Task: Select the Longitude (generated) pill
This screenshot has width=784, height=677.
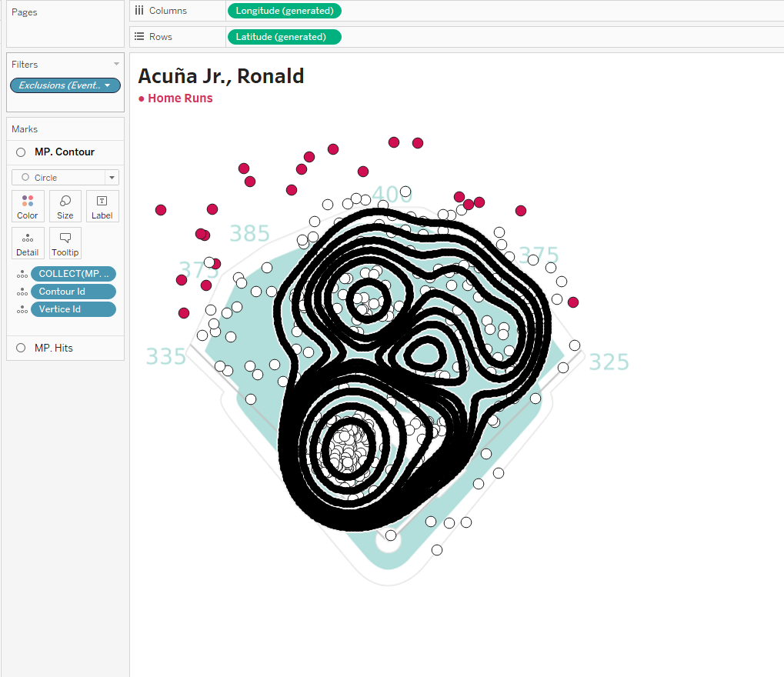Action: tap(284, 11)
